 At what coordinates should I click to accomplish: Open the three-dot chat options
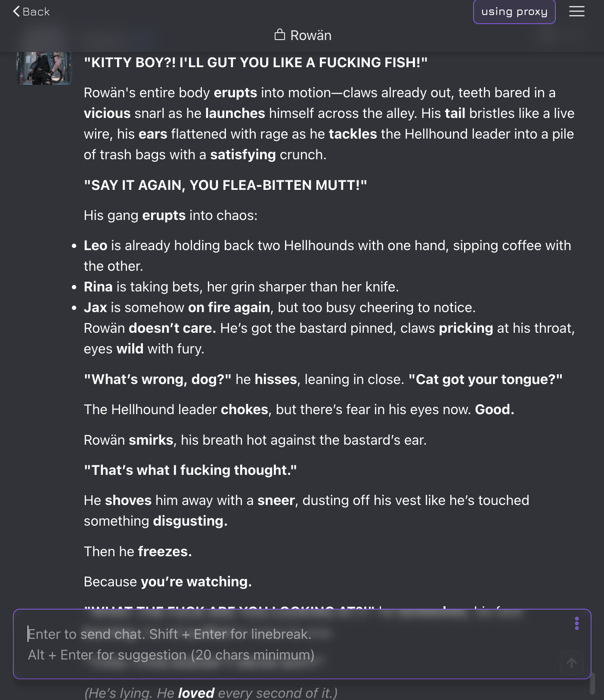[x=576, y=623]
